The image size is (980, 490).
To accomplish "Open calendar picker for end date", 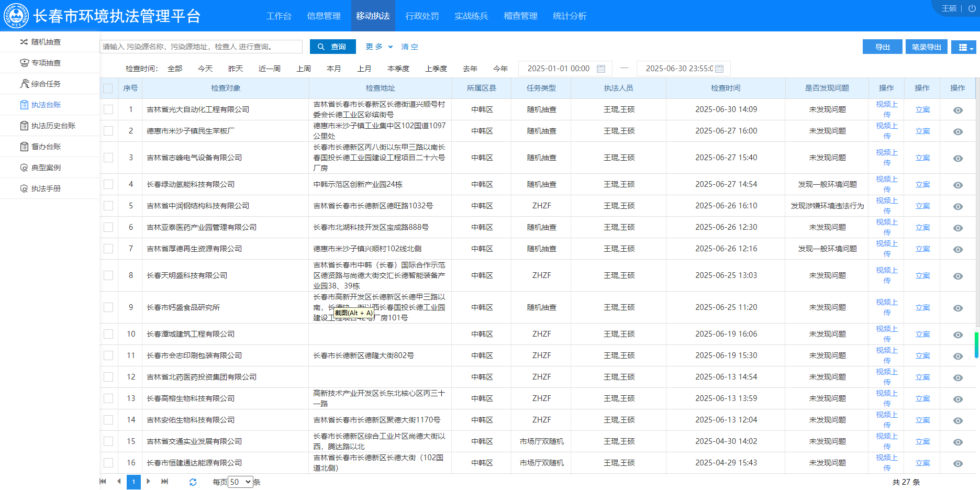I will tap(719, 69).
